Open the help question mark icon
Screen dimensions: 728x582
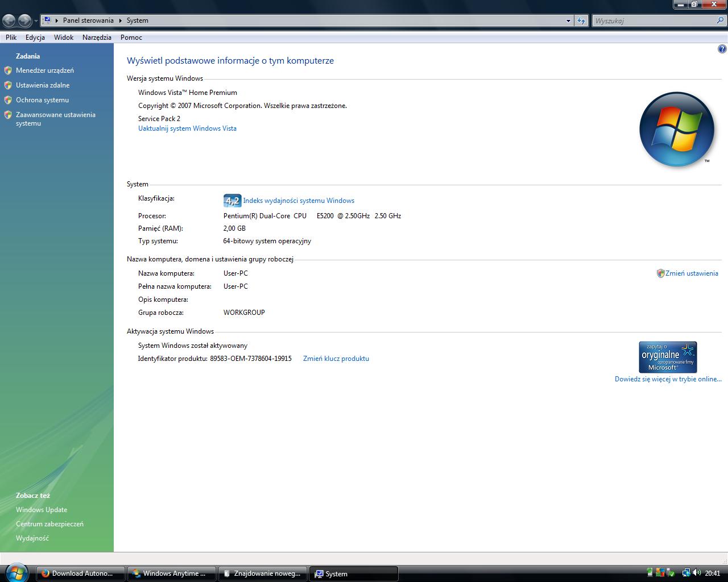pyautogui.click(x=722, y=49)
